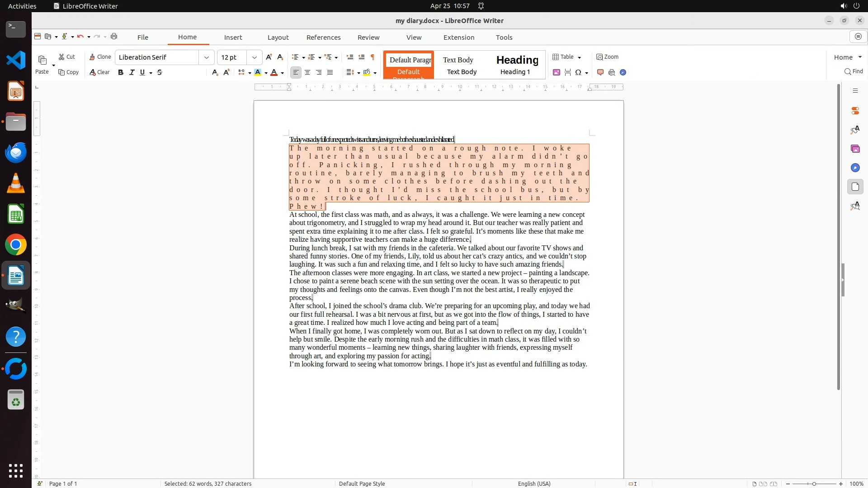This screenshot has width=868, height=488.
Task: Toggle italic formatting
Action: pyautogui.click(x=132, y=72)
